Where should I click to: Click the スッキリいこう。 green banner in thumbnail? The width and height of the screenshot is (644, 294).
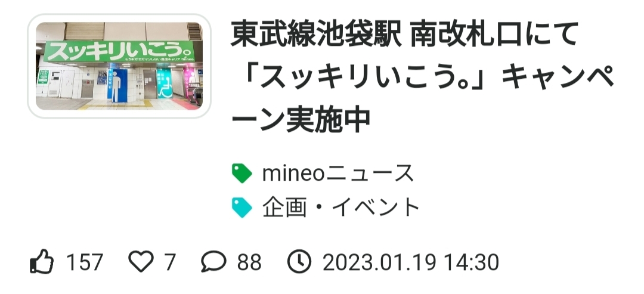(x=119, y=51)
